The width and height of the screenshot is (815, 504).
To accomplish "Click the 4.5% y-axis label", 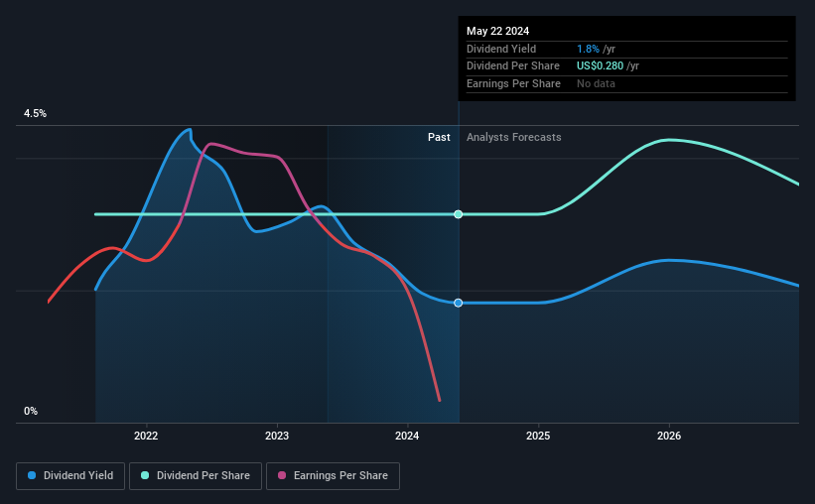I will pyautogui.click(x=36, y=113).
